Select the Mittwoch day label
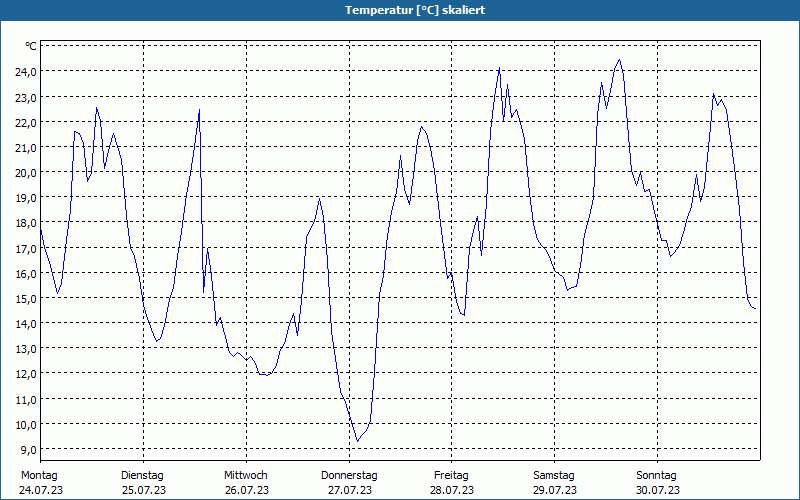 [246, 476]
